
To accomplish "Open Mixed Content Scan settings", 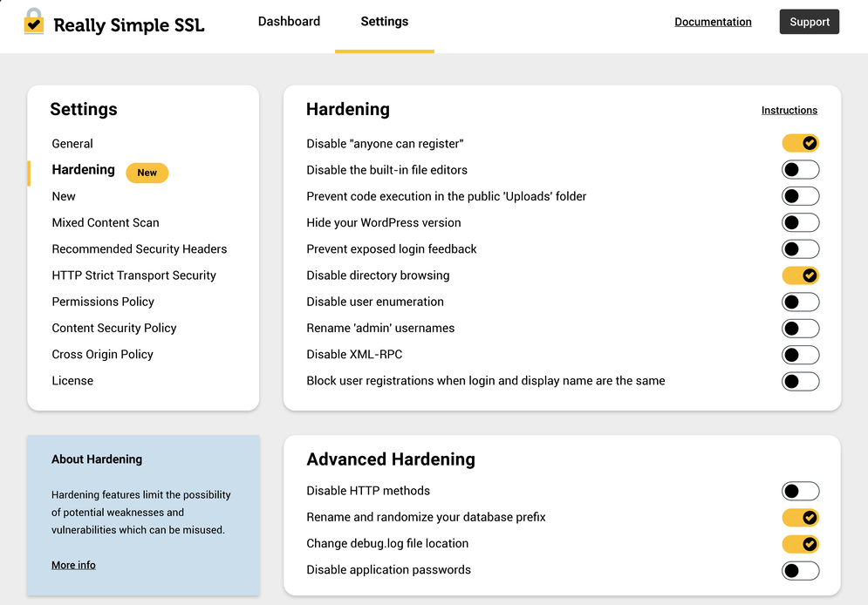I will pos(106,223).
